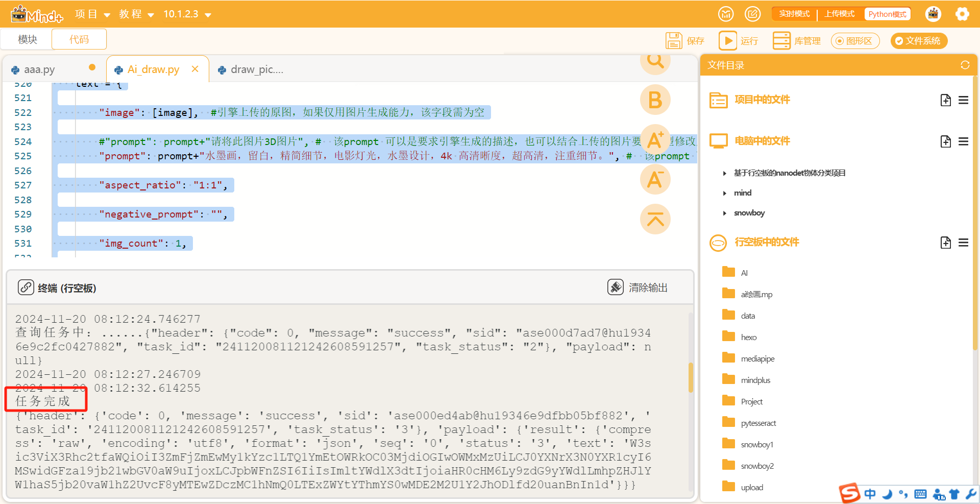Click the terminal output scrollbar thumb

pos(691,377)
